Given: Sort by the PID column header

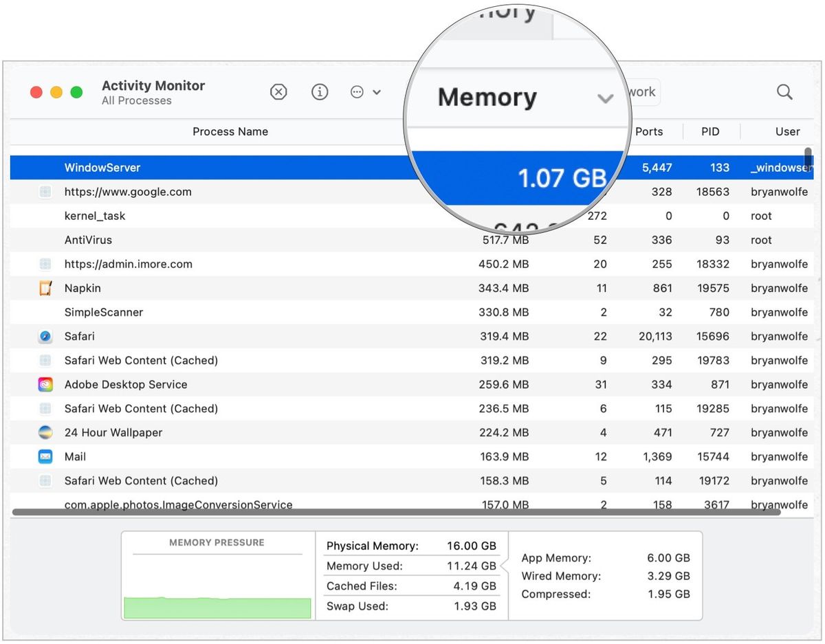Looking at the screenshot, I should (x=710, y=131).
